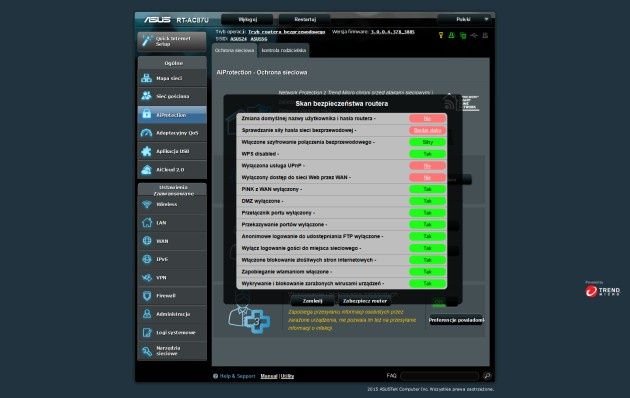The height and width of the screenshot is (398, 630).
Task: Open Wireless advanced settings
Action: 172,204
